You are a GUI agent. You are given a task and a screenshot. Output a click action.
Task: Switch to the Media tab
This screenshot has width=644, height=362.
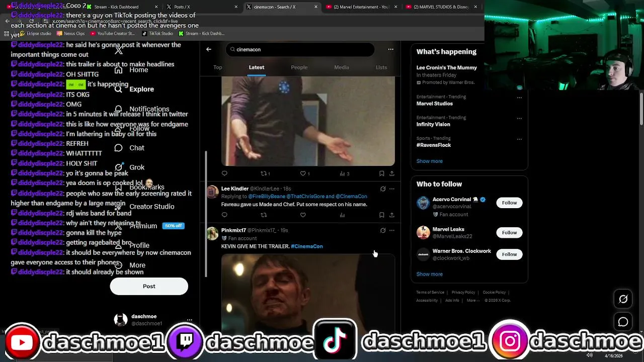[x=342, y=67]
